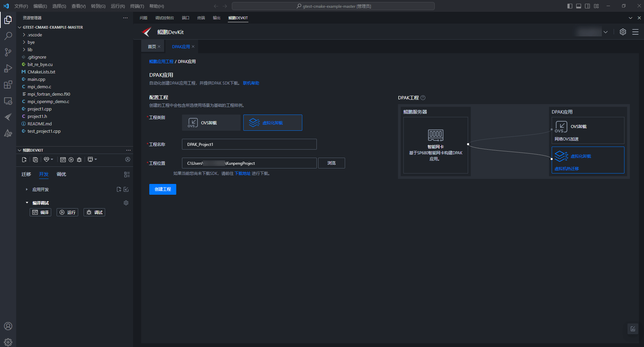Switch to the 迁移 tab in the DevKit sidebar
The width and height of the screenshot is (644, 347).
pos(26,174)
